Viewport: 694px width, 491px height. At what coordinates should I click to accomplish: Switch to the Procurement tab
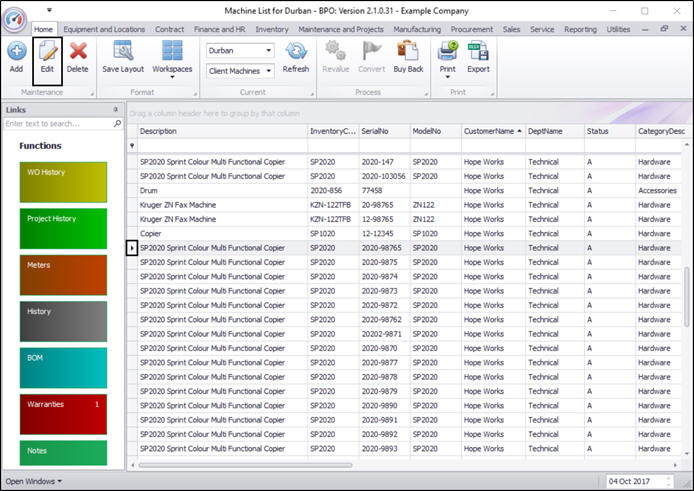coord(471,30)
